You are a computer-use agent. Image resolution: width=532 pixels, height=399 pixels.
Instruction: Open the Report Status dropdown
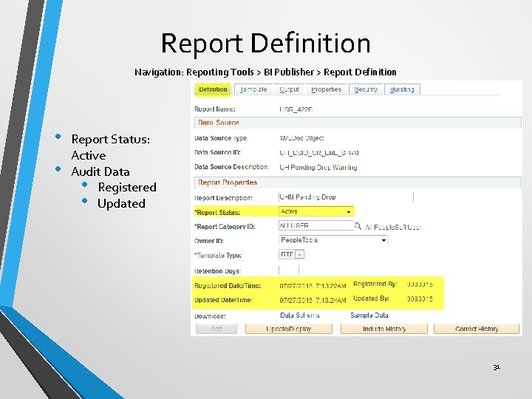pos(316,211)
